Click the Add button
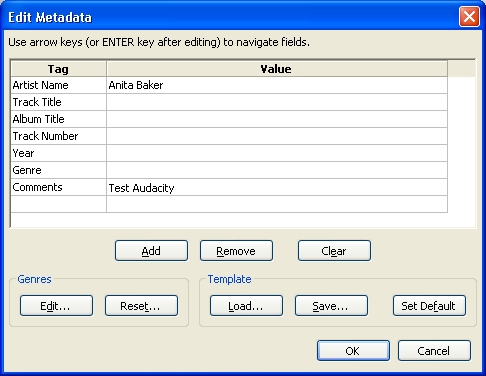The image size is (486, 376). click(151, 251)
